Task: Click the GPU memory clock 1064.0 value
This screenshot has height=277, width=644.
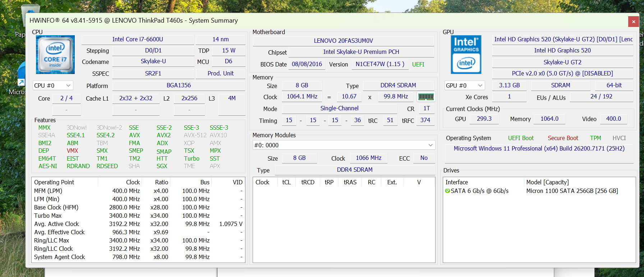Action: (x=549, y=119)
